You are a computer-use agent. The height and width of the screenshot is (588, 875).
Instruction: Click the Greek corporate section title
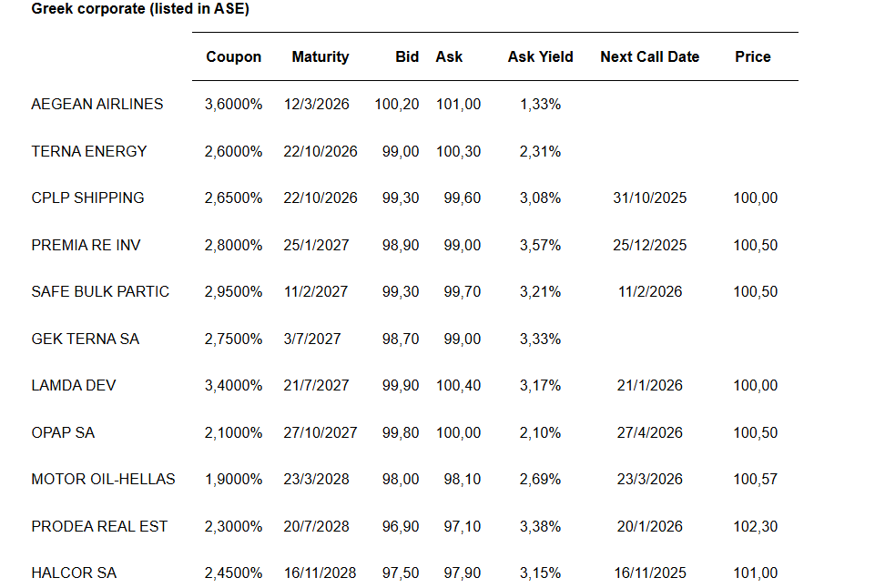pyautogui.click(x=140, y=9)
